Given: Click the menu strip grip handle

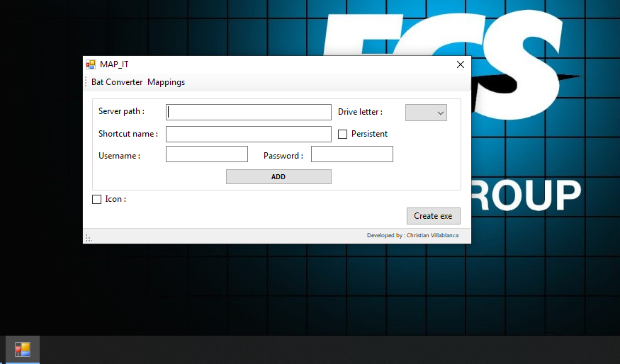Looking at the screenshot, I should pyautogui.click(x=86, y=82).
